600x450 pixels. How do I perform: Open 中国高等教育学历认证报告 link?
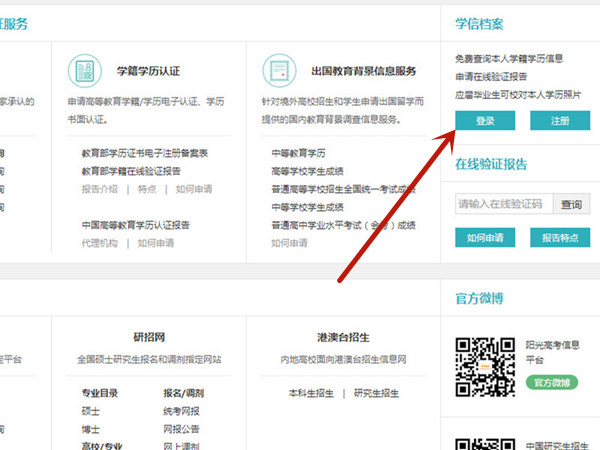coord(136,225)
